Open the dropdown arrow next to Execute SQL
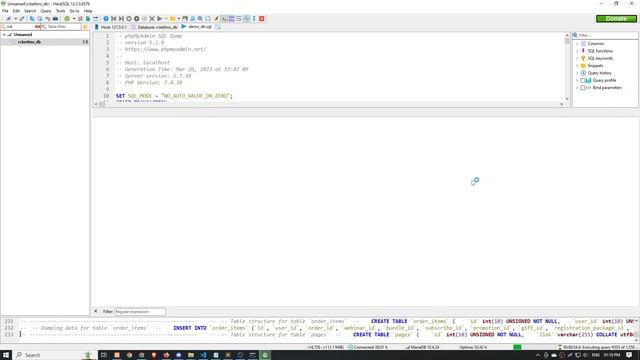The width and height of the screenshot is (640, 360). (x=166, y=19)
